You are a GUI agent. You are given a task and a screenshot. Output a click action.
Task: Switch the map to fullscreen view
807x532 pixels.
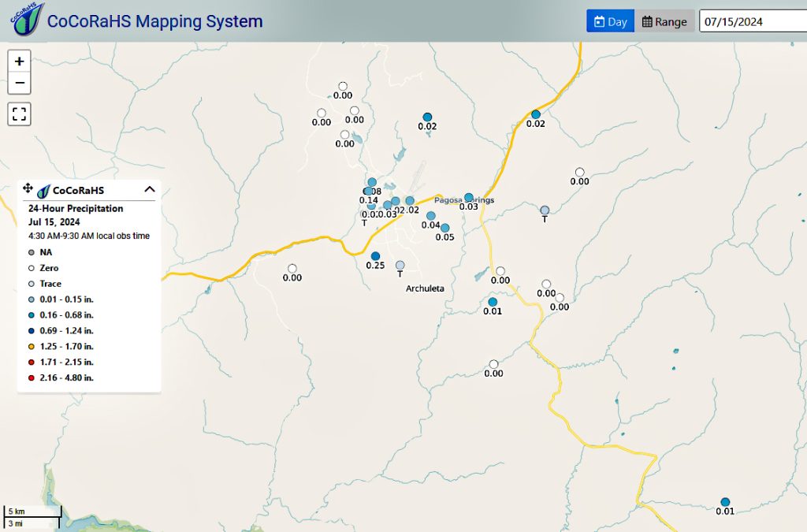click(x=20, y=113)
